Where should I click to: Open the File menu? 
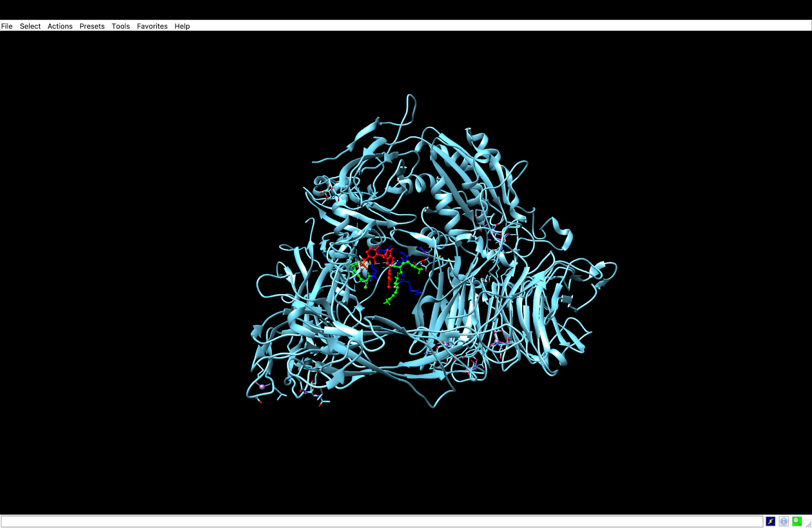click(x=7, y=26)
